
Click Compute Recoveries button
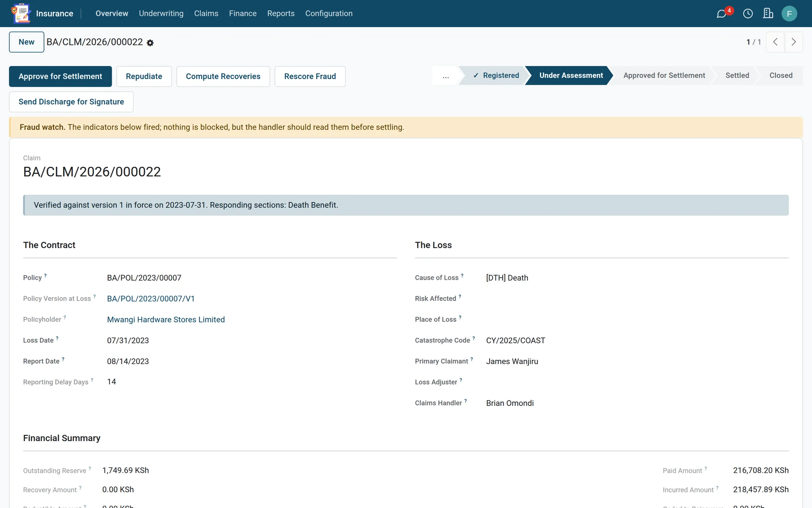pos(223,76)
